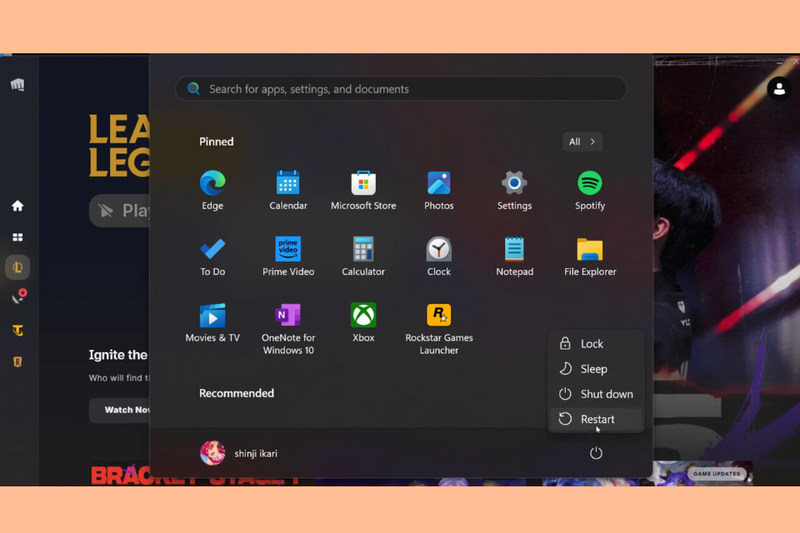Open the shinji ikari user account
The width and height of the screenshot is (800, 533).
[239, 453]
